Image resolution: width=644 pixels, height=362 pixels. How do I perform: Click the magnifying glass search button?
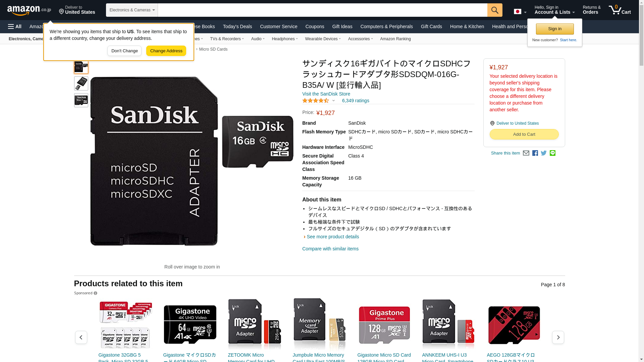495,10
